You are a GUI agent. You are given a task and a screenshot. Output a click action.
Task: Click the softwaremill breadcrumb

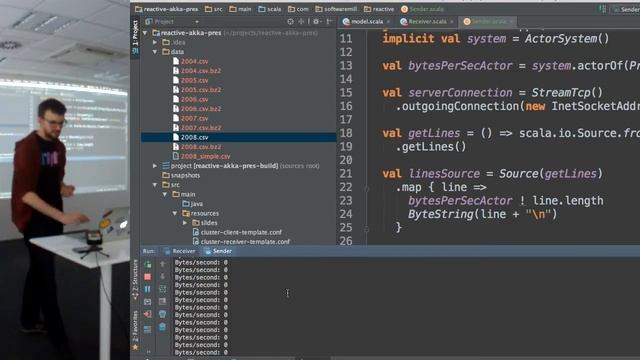tap(336, 9)
